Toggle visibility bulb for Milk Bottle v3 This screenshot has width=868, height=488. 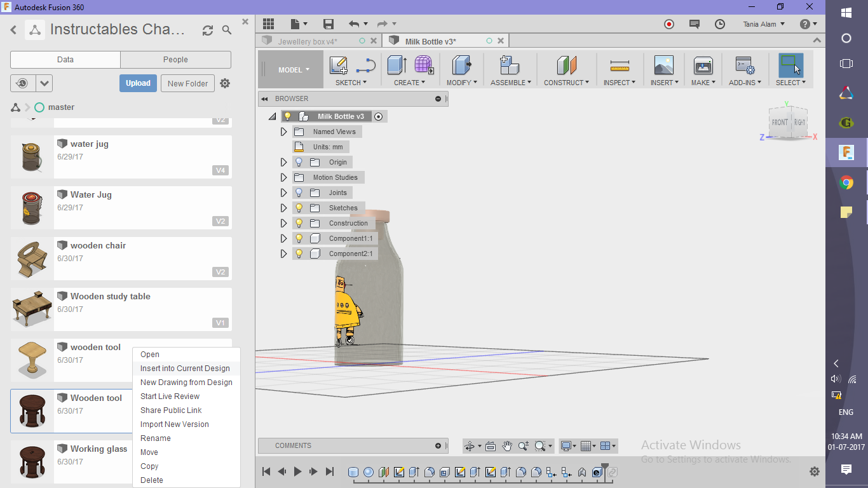tap(287, 116)
